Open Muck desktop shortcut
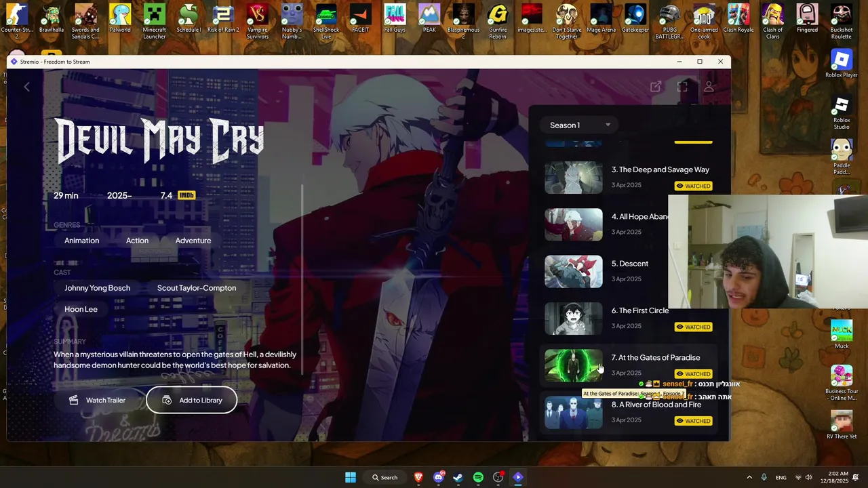 [842, 334]
